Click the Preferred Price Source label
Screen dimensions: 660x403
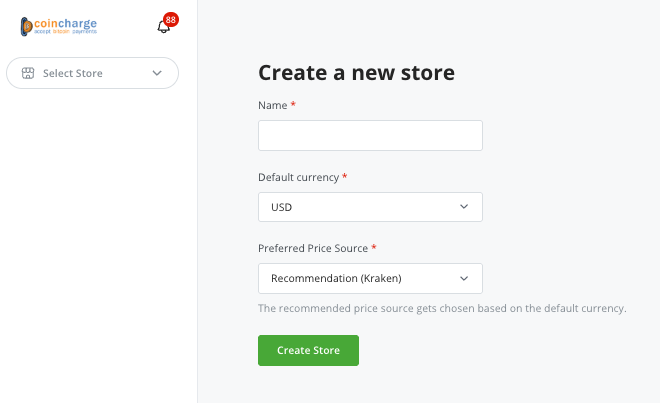(x=313, y=248)
